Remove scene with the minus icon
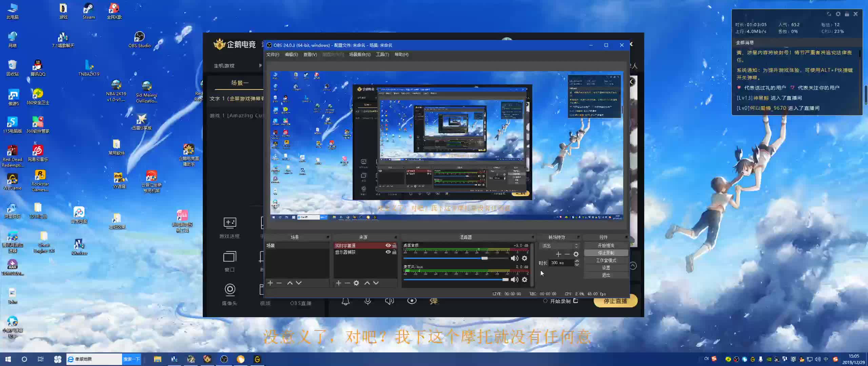This screenshot has height=366, width=868. point(279,283)
